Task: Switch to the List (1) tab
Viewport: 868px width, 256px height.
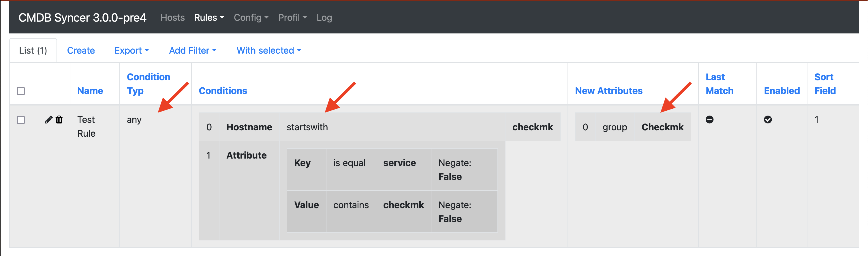Action: coord(33,50)
